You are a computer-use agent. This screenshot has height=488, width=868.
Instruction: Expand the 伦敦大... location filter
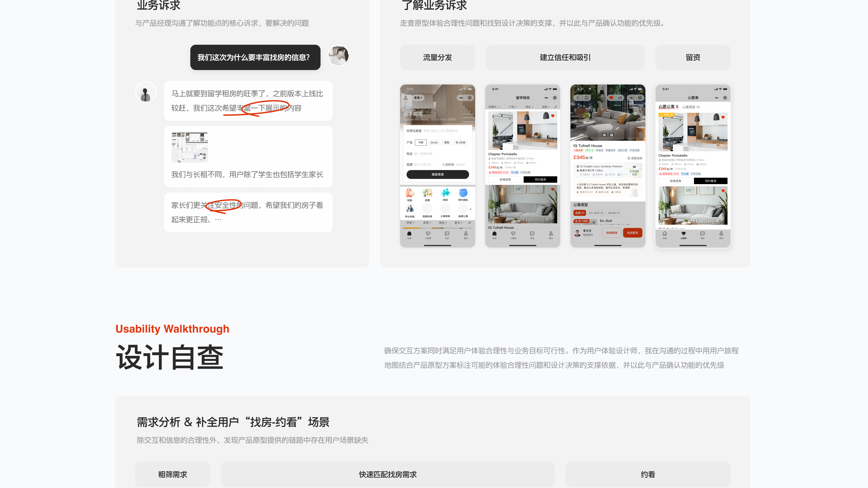(494, 107)
